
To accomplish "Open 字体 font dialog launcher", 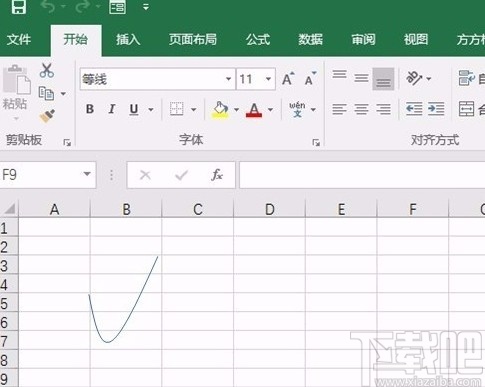I will click(316, 143).
